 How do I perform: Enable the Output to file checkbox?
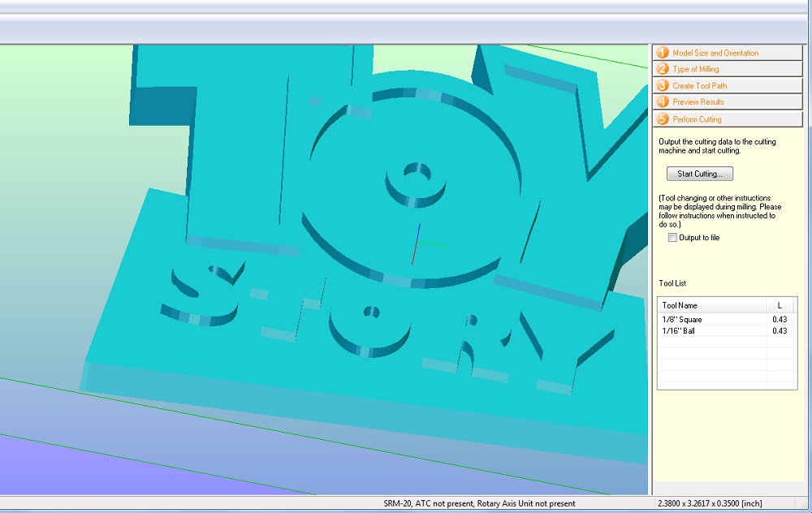click(672, 238)
